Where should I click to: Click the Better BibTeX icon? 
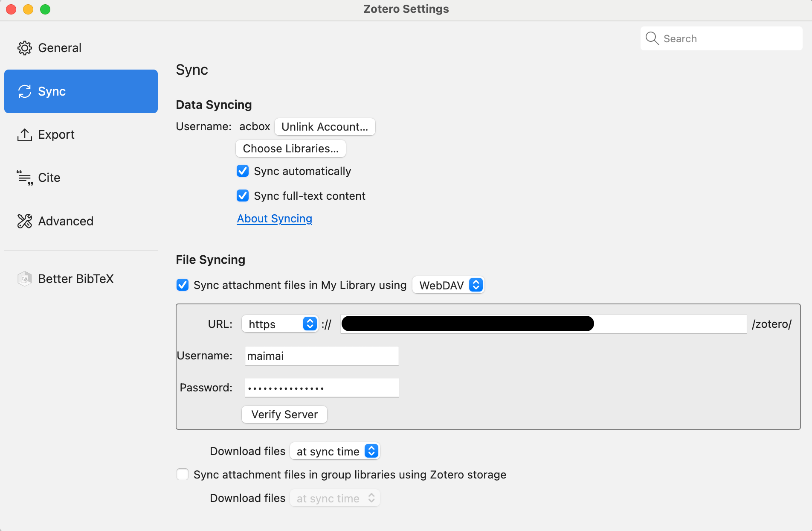point(25,279)
